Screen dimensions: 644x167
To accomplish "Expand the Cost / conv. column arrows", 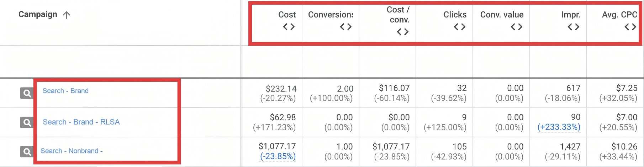I will 402,32.
